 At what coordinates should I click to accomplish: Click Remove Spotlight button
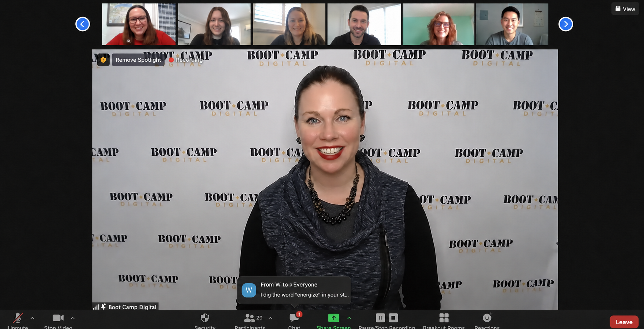[x=138, y=60]
